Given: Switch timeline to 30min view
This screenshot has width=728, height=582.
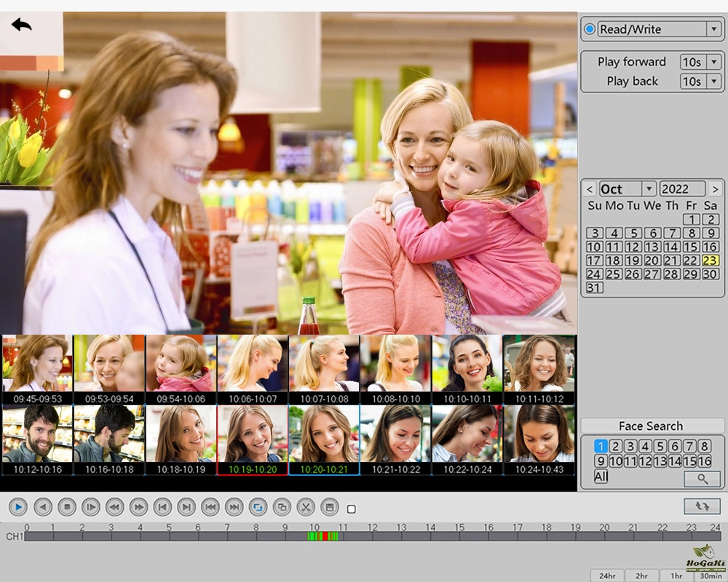Looking at the screenshot, I should [x=711, y=575].
